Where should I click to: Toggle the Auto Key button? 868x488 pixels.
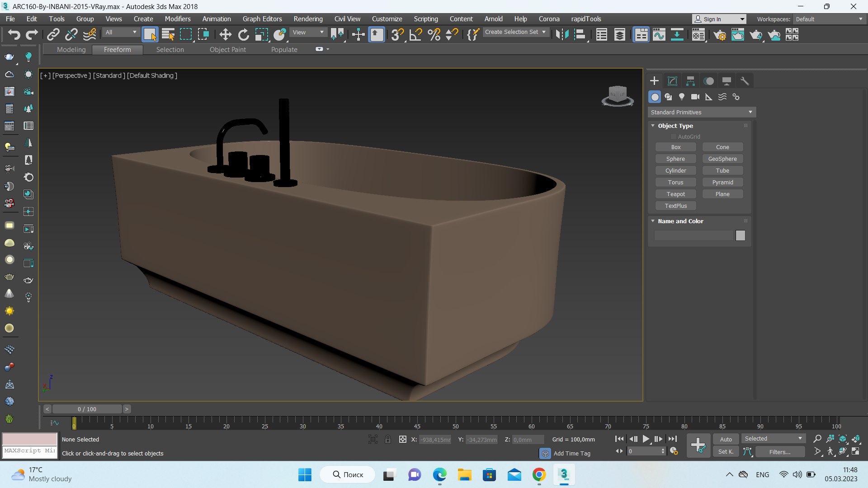(726, 439)
